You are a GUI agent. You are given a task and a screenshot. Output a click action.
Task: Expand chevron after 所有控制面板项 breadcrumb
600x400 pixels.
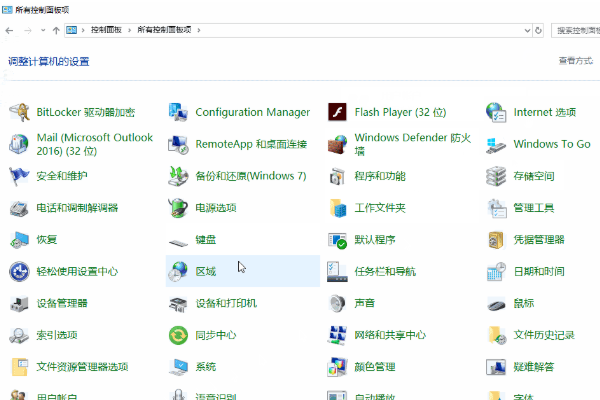pyautogui.click(x=199, y=30)
